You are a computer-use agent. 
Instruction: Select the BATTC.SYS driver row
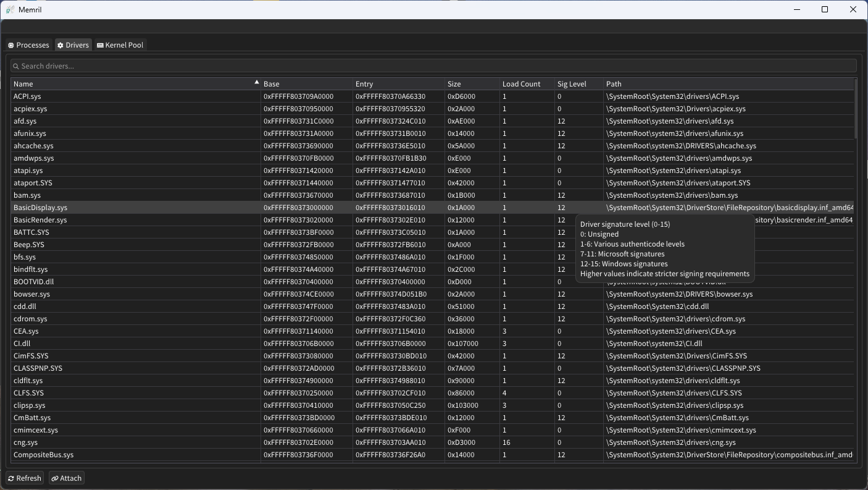click(x=432, y=232)
